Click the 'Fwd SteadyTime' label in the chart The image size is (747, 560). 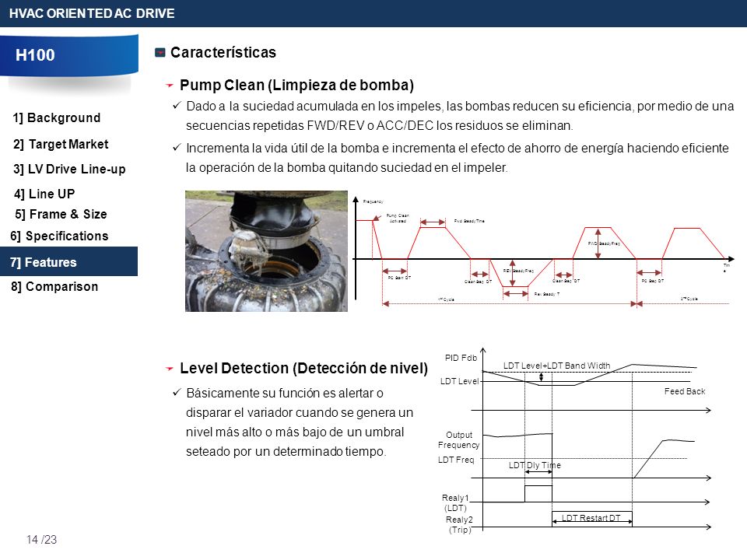tap(469, 221)
